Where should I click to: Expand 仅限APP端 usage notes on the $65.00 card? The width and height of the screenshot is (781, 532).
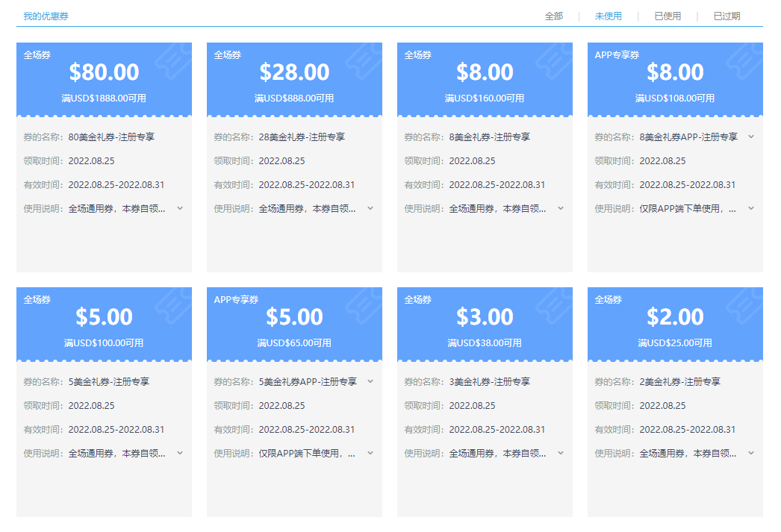pyautogui.click(x=370, y=454)
